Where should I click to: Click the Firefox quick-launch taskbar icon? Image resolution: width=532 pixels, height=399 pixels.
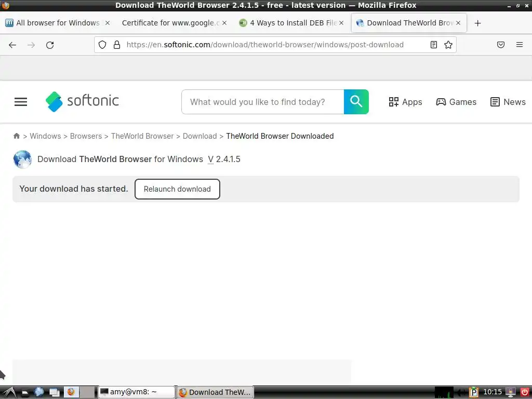tap(71, 392)
